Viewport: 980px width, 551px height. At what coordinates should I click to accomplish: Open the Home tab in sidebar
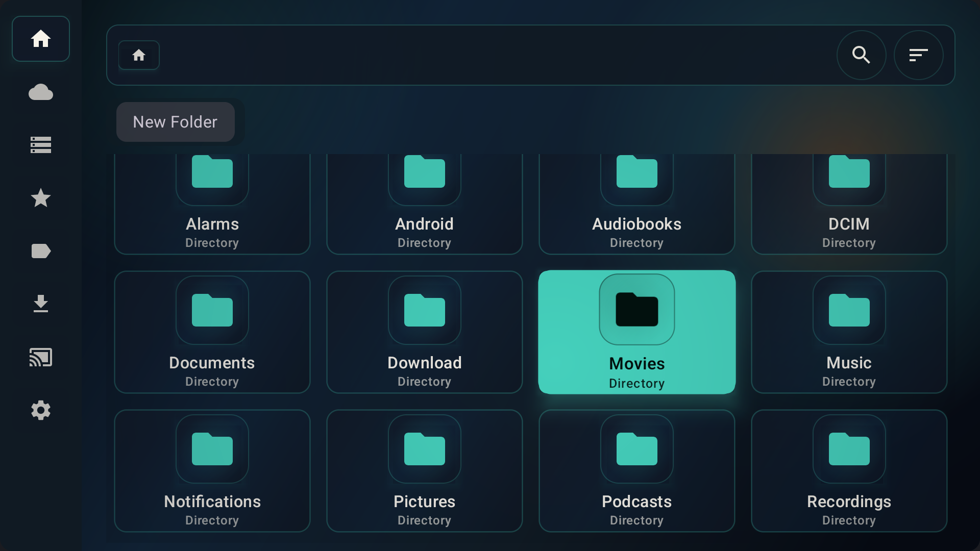[41, 39]
